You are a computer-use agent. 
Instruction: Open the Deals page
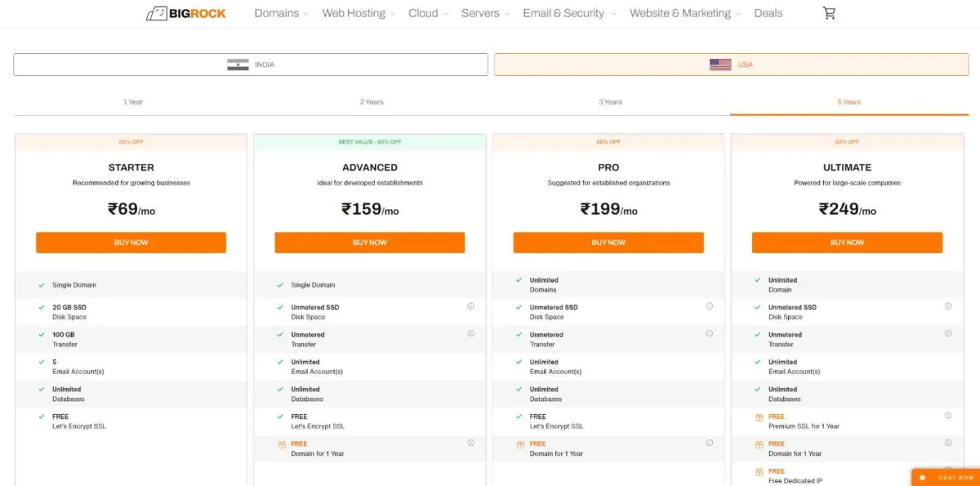click(x=768, y=13)
